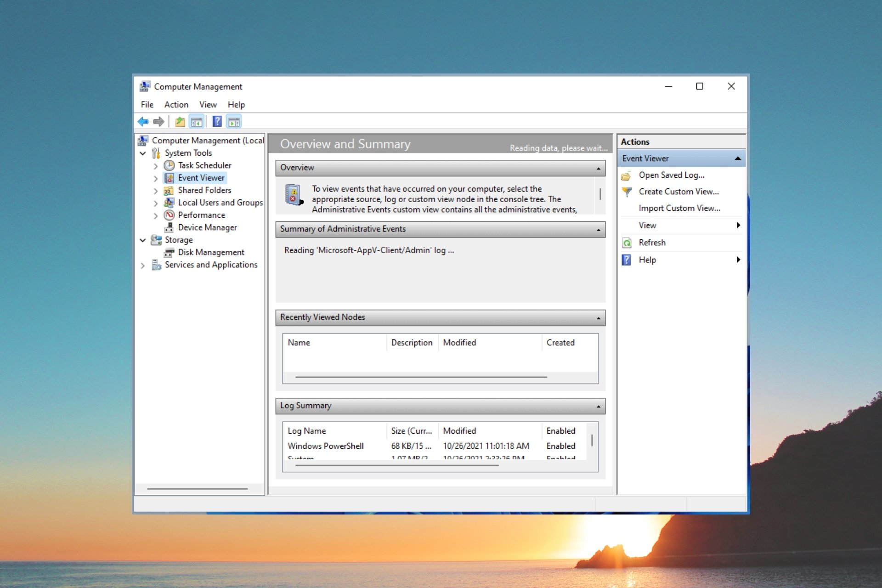Click the Log Summary vertical scrollbar
Viewport: 882px width, 588px height.
pos(592,441)
